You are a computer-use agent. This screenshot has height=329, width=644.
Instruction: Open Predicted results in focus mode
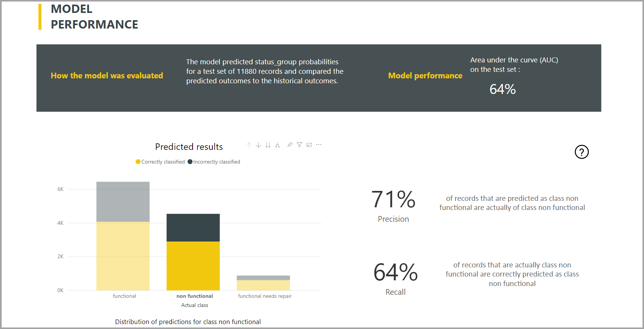point(309,145)
